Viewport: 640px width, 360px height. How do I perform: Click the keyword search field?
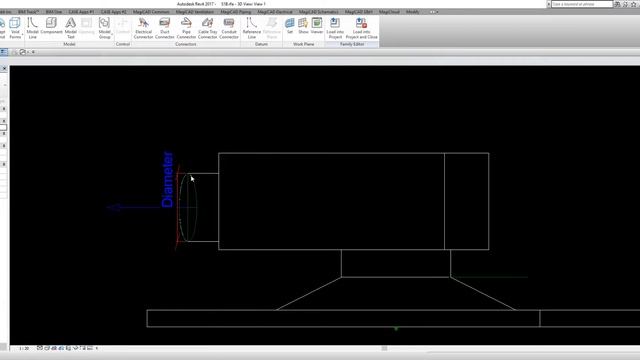[582, 4]
